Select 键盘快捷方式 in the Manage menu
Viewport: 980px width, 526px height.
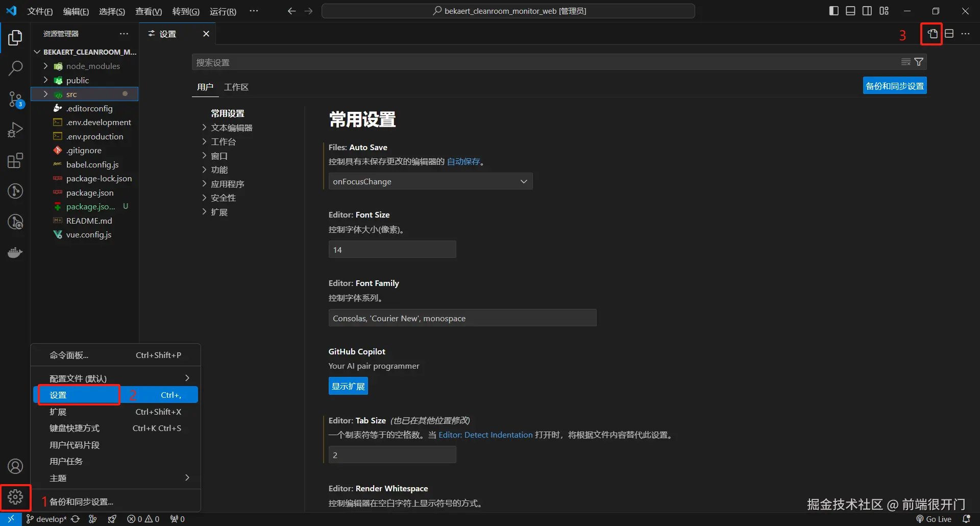pos(115,428)
